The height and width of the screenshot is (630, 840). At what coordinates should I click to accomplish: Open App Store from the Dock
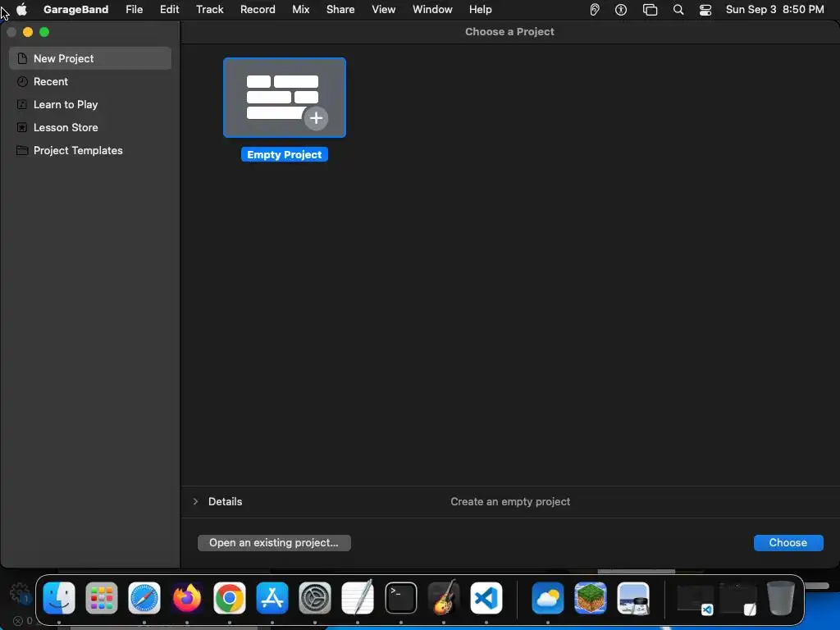pyautogui.click(x=272, y=598)
